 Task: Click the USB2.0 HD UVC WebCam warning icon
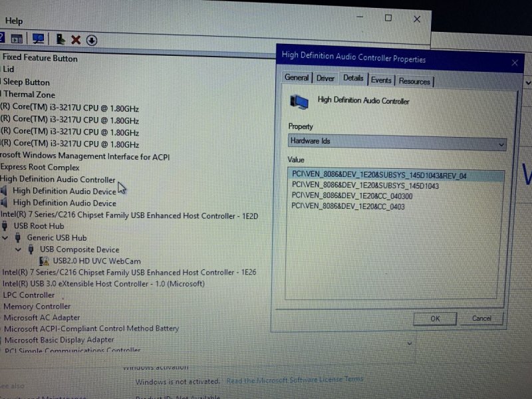pyautogui.click(x=44, y=261)
